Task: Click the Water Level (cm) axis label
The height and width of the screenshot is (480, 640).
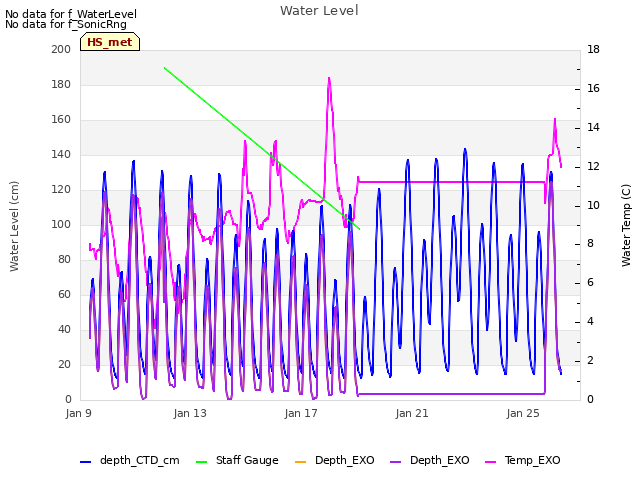Action: tap(14, 227)
